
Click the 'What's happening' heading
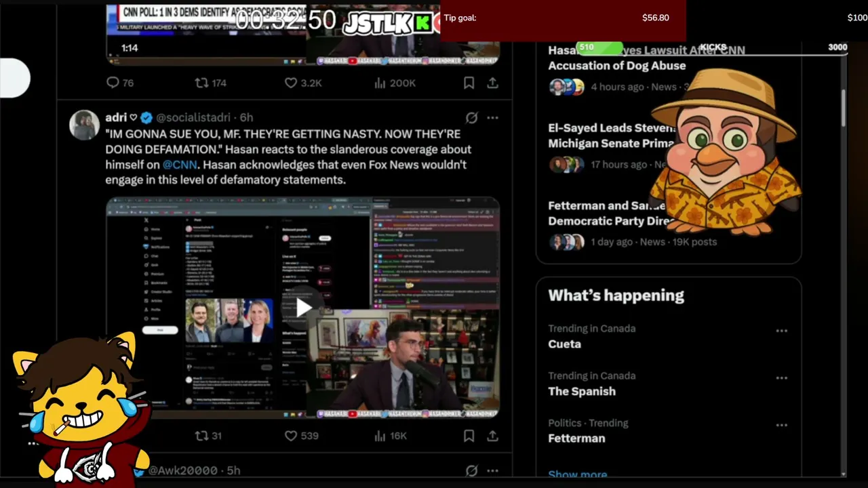(x=616, y=296)
